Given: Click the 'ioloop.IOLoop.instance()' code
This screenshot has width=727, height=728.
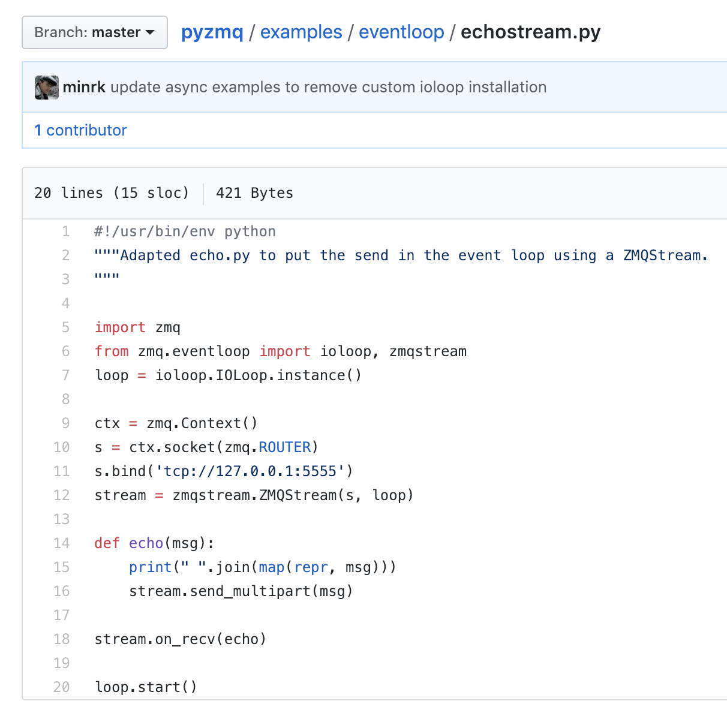Looking at the screenshot, I should [x=259, y=375].
